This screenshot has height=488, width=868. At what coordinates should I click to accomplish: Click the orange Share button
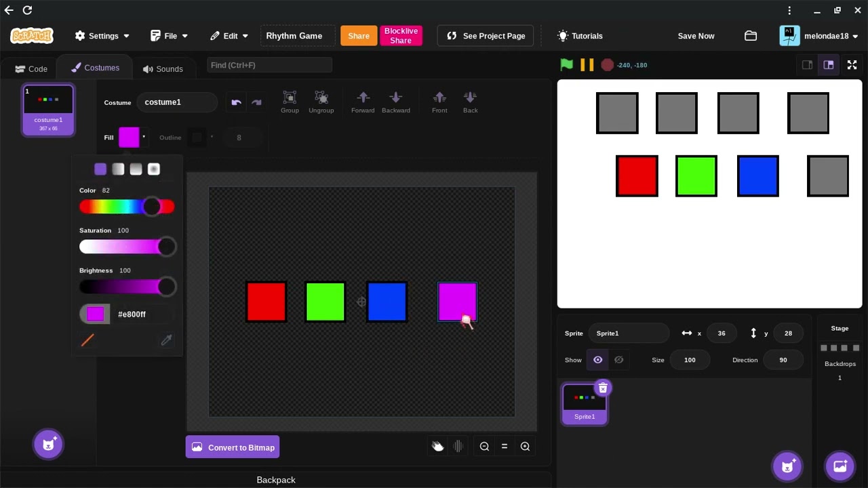359,36
